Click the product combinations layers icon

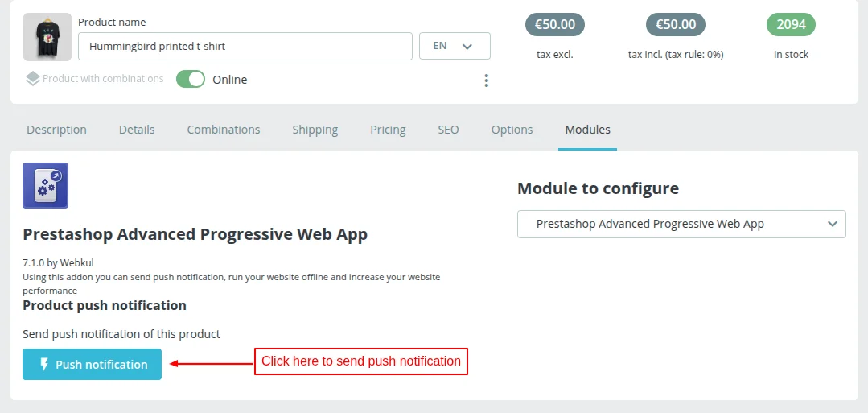pyautogui.click(x=32, y=79)
